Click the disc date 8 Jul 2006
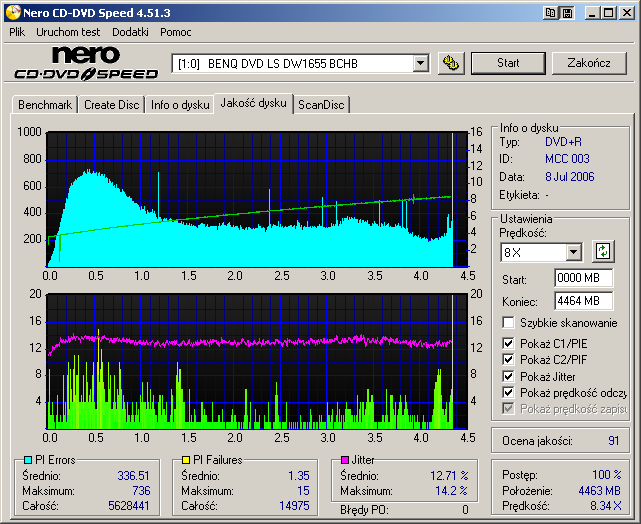This screenshot has width=641, height=524. pyautogui.click(x=569, y=177)
